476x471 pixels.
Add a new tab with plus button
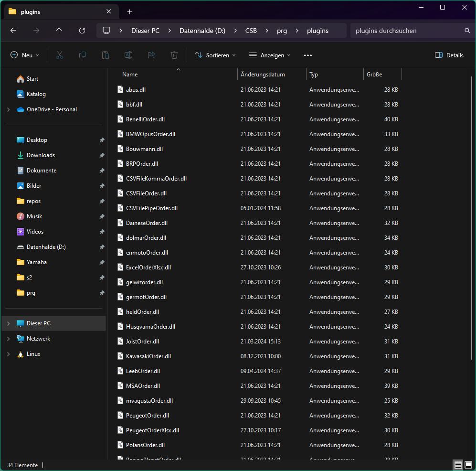click(x=130, y=12)
